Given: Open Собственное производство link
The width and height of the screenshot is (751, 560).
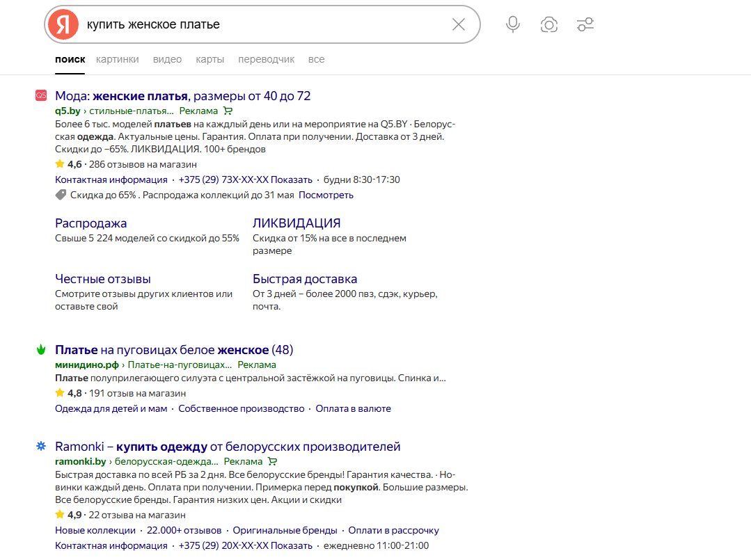Looking at the screenshot, I should (242, 408).
